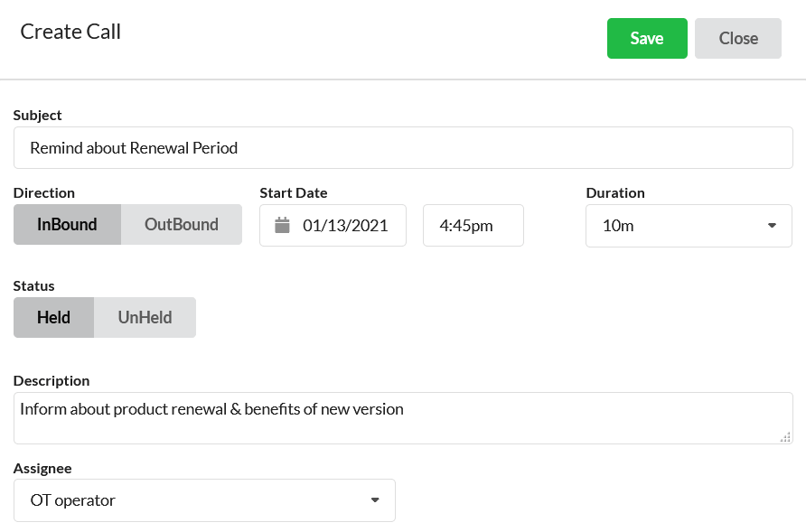The image size is (806, 532).
Task: Click the Assignee label
Action: (42, 469)
